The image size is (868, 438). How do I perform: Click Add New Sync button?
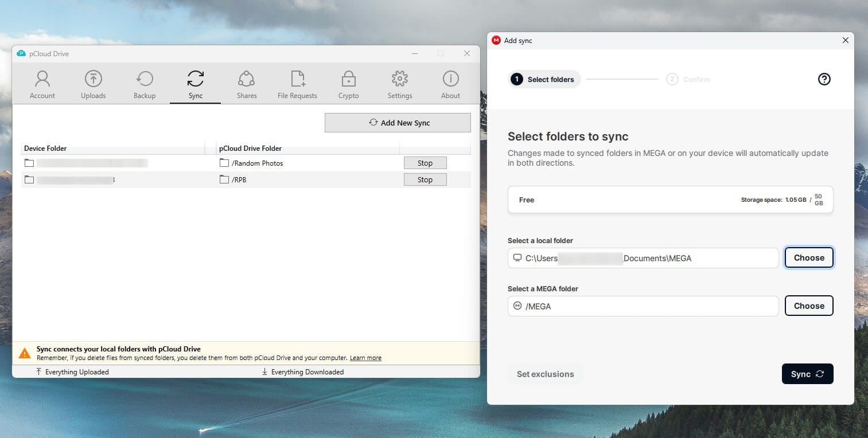click(398, 123)
